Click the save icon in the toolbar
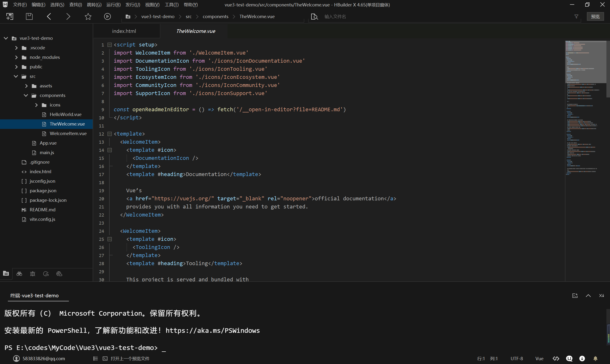Viewport: 610px width, 364px height. (29, 16)
